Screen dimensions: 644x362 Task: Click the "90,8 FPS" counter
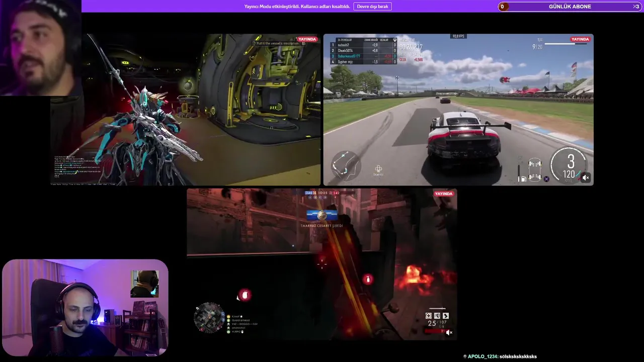coord(458,36)
